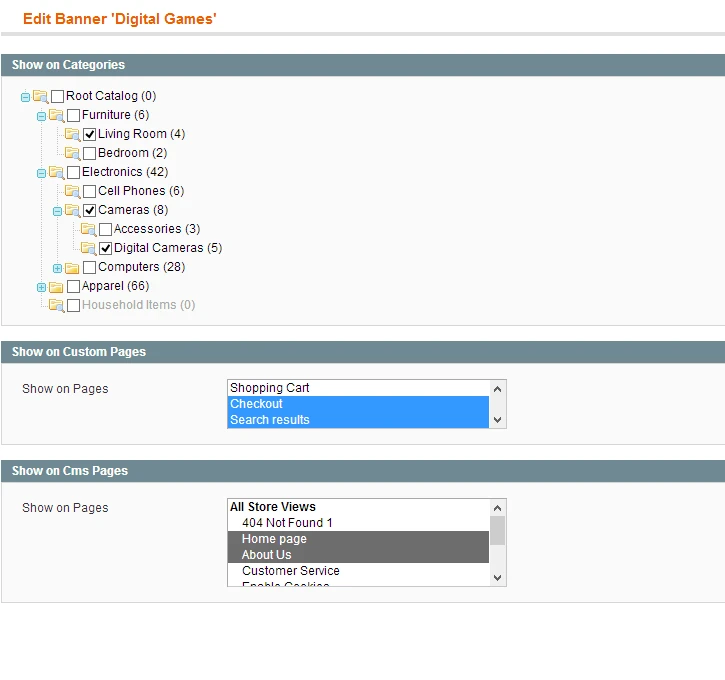
Task: Click the Electronics folder icon
Action: 56,173
